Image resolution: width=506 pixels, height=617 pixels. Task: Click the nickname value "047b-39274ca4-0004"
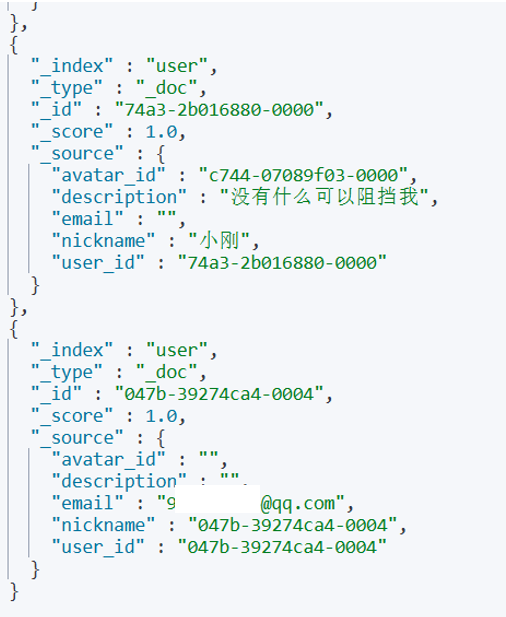coord(293,525)
